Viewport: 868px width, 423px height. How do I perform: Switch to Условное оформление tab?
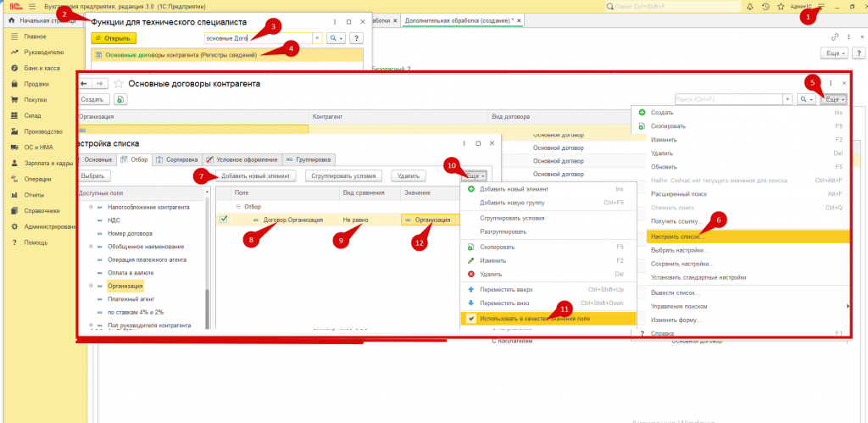pyautogui.click(x=242, y=159)
